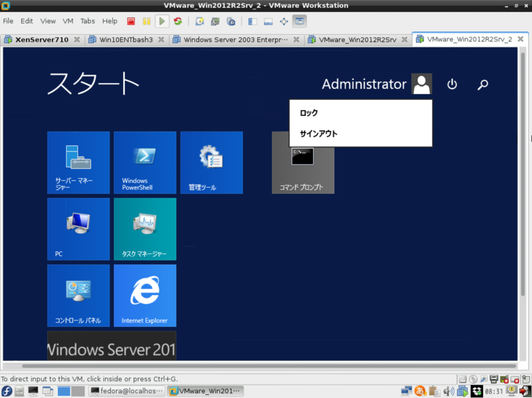Toggle the thumbnail bar view icon
The height and width of the screenshot is (398, 532).
click(x=268, y=21)
